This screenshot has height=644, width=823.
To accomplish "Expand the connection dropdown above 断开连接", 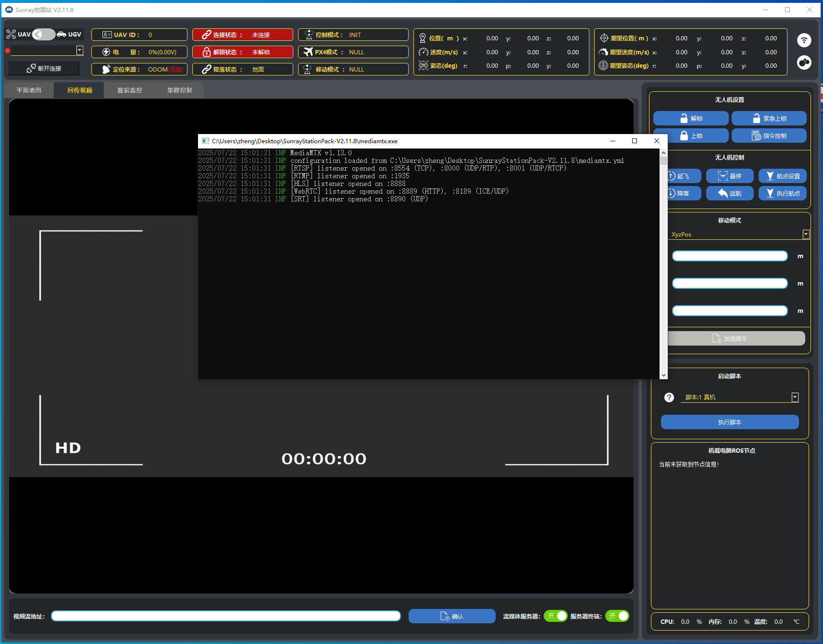I will coord(80,50).
